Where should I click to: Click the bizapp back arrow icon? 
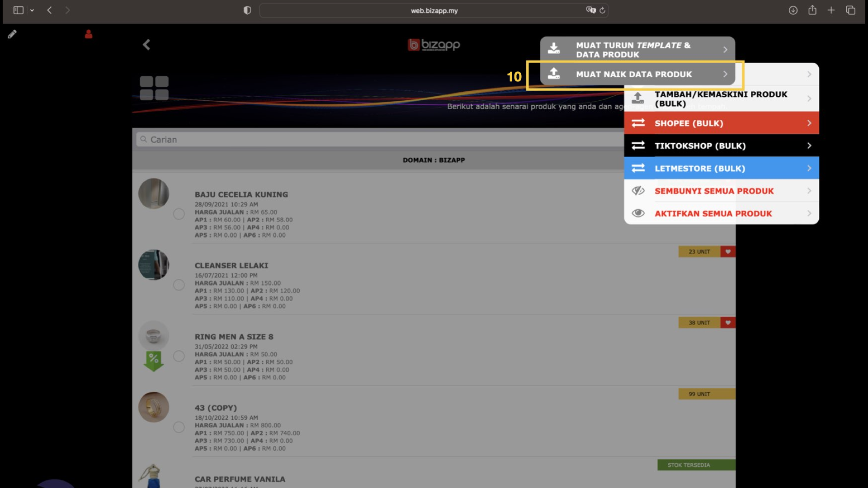[x=146, y=44]
